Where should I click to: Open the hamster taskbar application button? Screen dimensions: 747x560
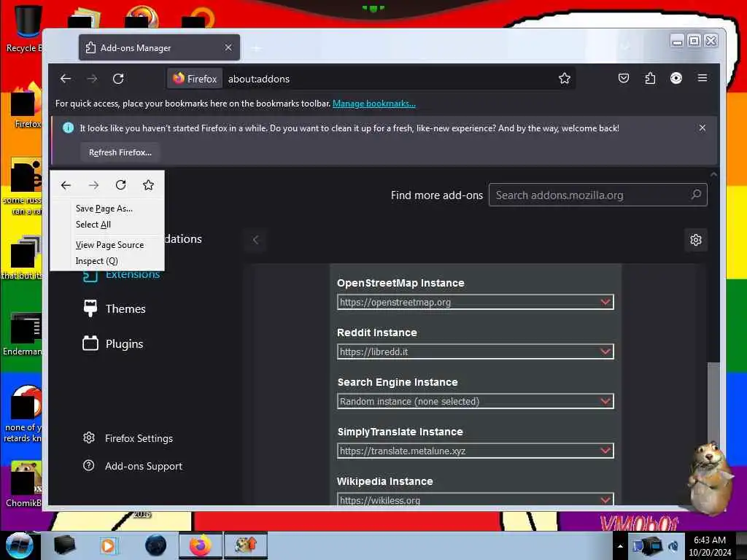coord(246,545)
